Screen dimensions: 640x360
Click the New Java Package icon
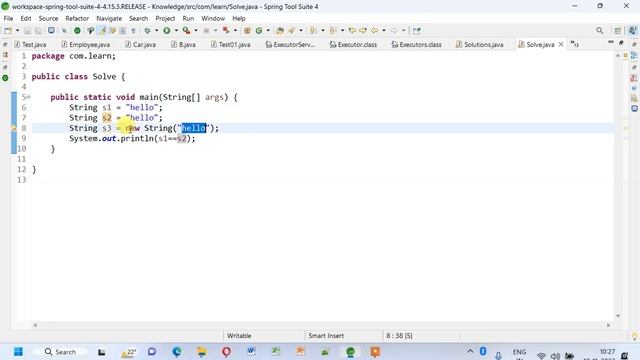coord(247,31)
